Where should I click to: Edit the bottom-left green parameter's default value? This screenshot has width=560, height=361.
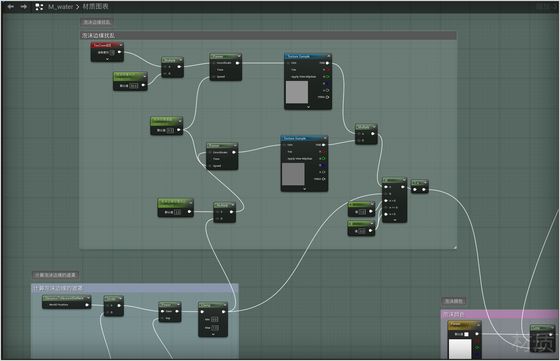[x=178, y=212]
